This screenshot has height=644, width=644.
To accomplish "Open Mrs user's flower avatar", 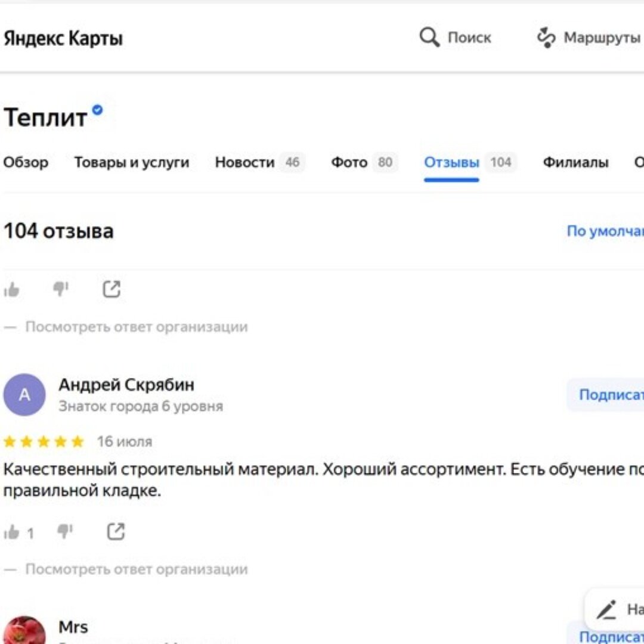I will click(24, 630).
